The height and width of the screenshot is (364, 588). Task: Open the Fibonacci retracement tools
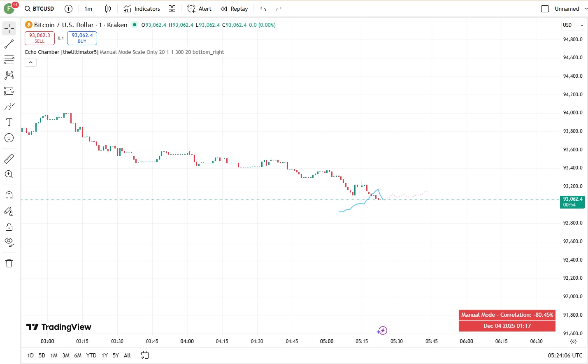coord(9,60)
